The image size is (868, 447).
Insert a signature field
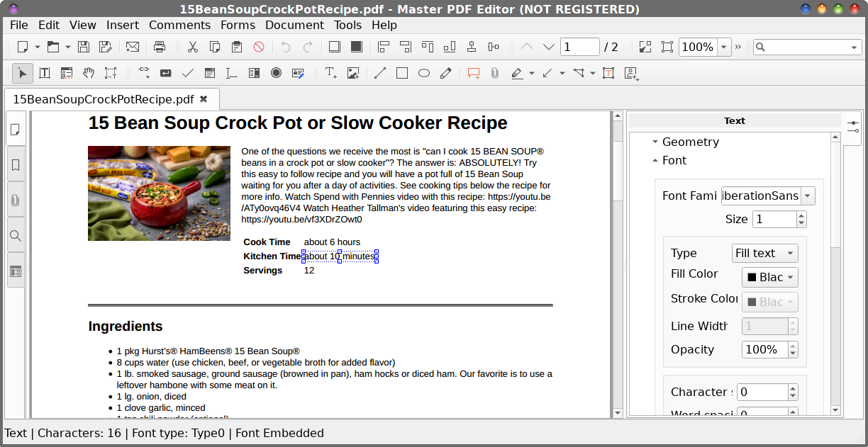tap(298, 73)
